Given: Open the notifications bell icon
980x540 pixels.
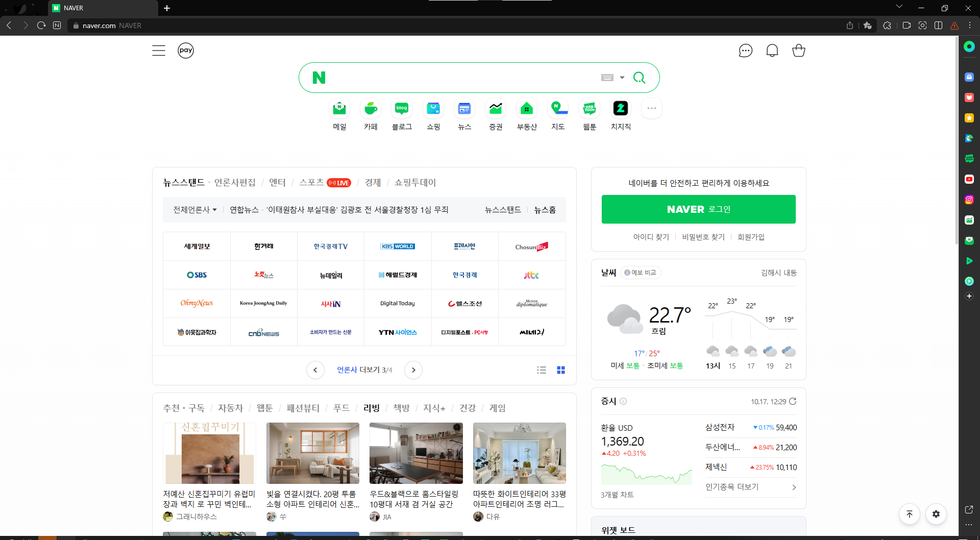Looking at the screenshot, I should [x=772, y=51].
